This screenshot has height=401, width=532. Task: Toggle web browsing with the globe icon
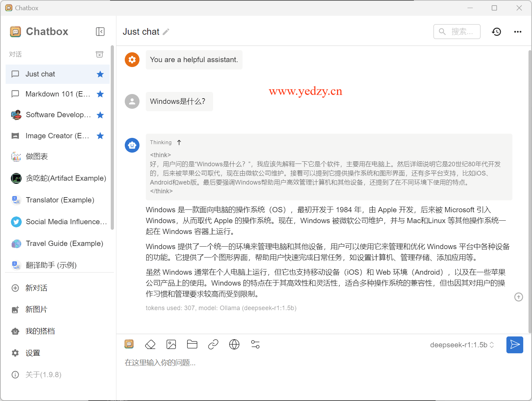click(x=234, y=345)
